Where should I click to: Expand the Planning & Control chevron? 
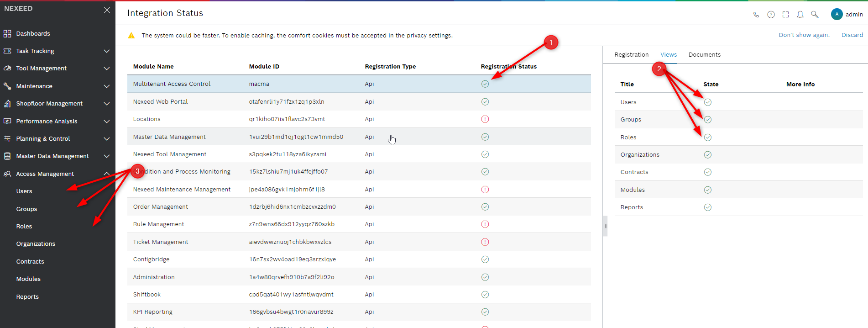(x=107, y=139)
